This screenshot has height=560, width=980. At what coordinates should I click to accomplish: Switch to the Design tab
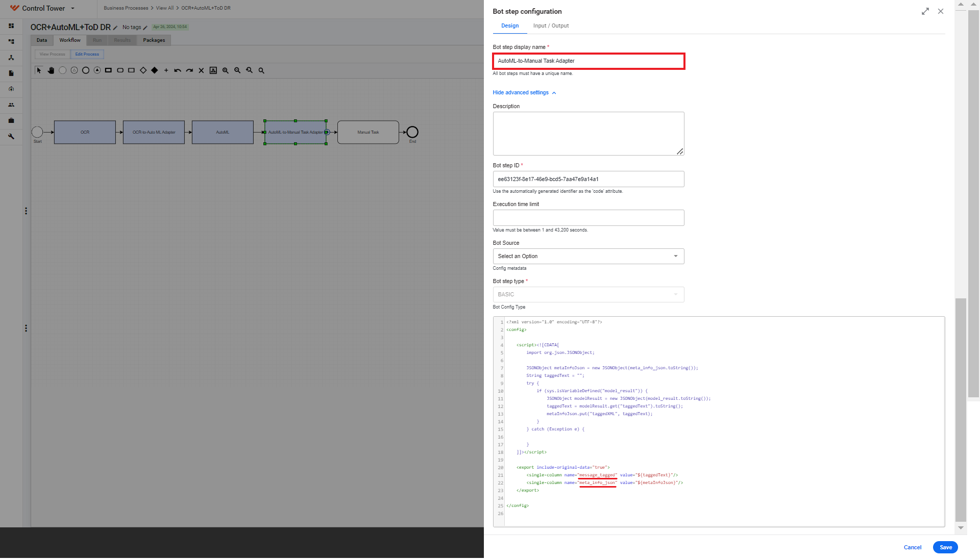click(x=509, y=26)
